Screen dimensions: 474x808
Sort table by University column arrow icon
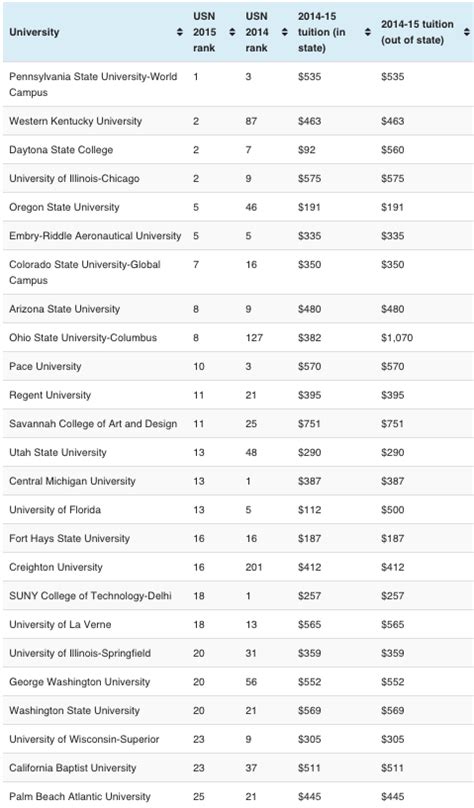click(179, 32)
